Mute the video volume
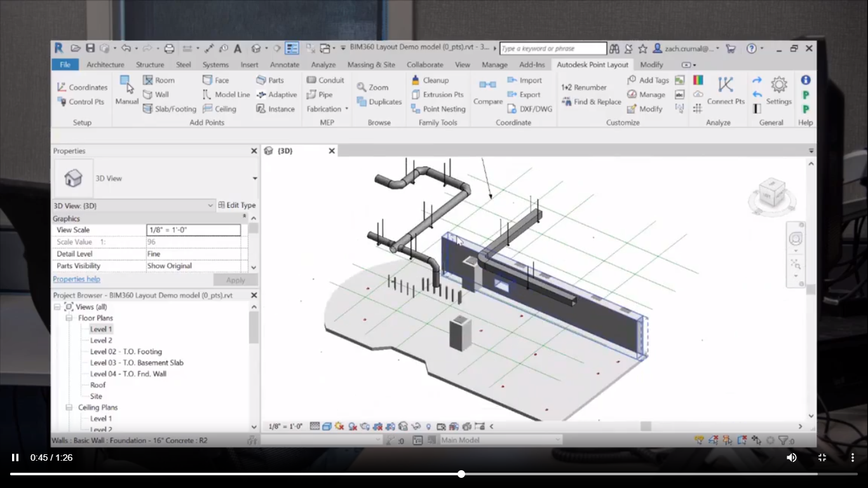This screenshot has height=488, width=868. (x=792, y=457)
